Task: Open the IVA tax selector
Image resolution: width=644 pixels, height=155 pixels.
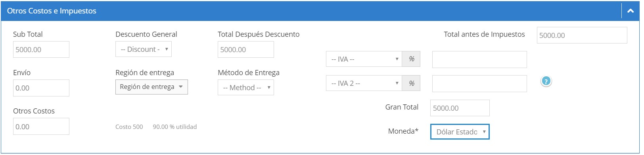Action: 364,59
